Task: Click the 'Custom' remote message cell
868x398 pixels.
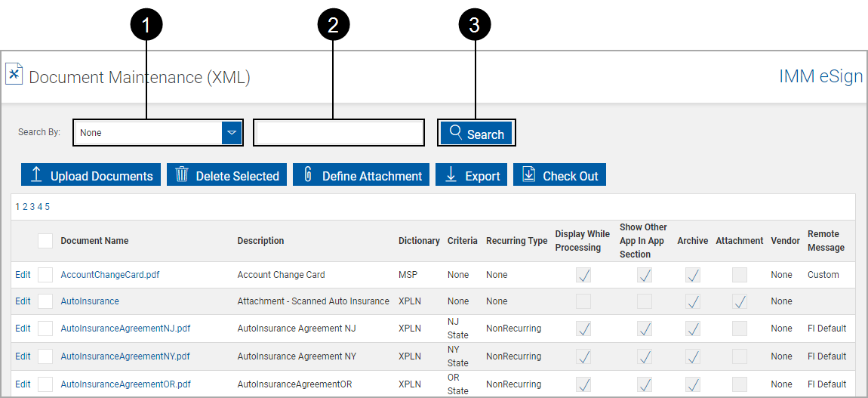Action: pyautogui.click(x=823, y=275)
